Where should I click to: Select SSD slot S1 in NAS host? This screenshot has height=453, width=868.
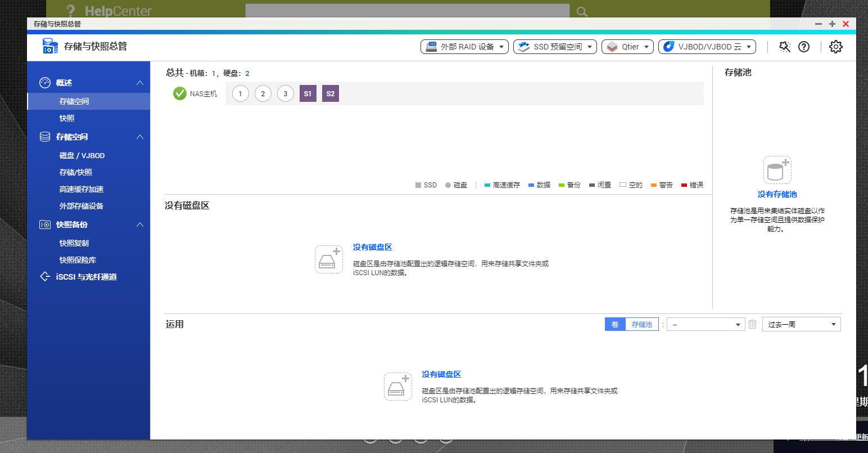[x=308, y=94]
